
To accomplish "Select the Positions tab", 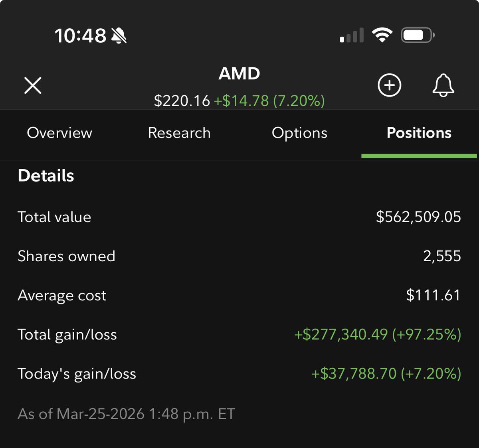I will 419,133.
